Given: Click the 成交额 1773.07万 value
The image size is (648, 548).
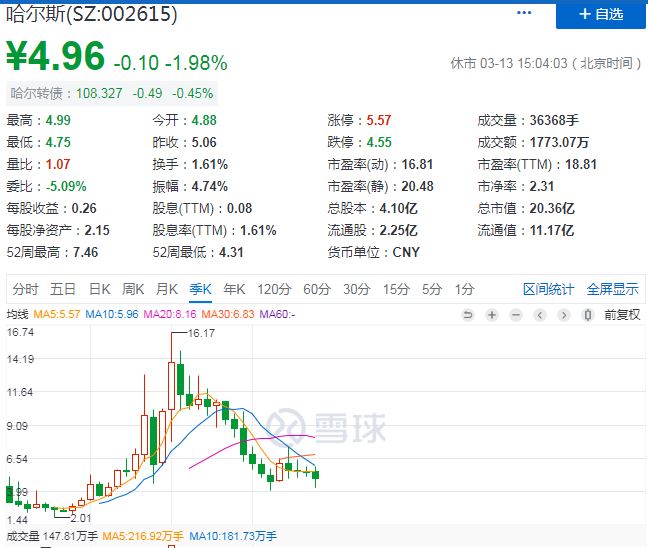Looking at the screenshot, I should (x=559, y=142).
